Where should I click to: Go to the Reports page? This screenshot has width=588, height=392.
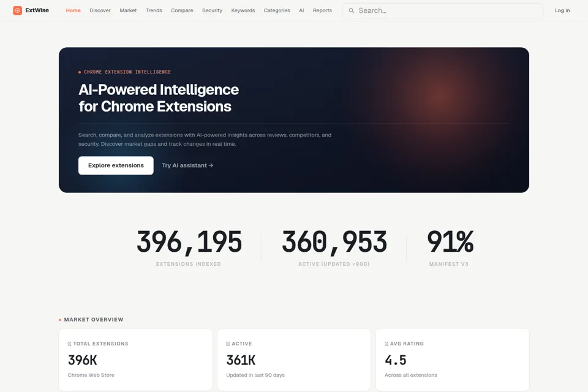[323, 10]
